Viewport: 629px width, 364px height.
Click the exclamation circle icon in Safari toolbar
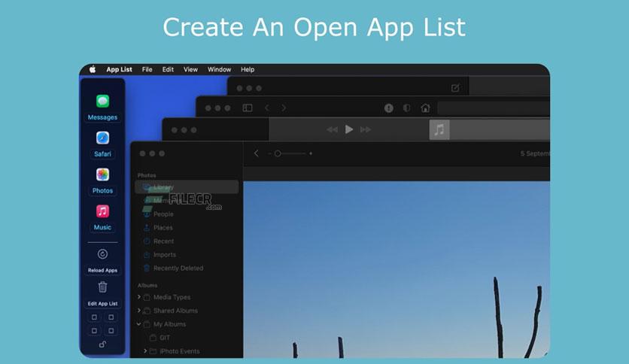click(x=389, y=108)
